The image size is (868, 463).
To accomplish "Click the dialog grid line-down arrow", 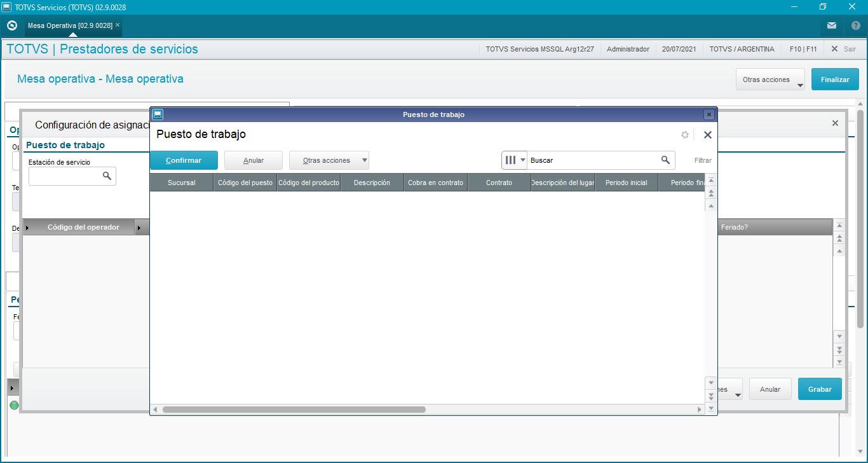I will pos(711,383).
